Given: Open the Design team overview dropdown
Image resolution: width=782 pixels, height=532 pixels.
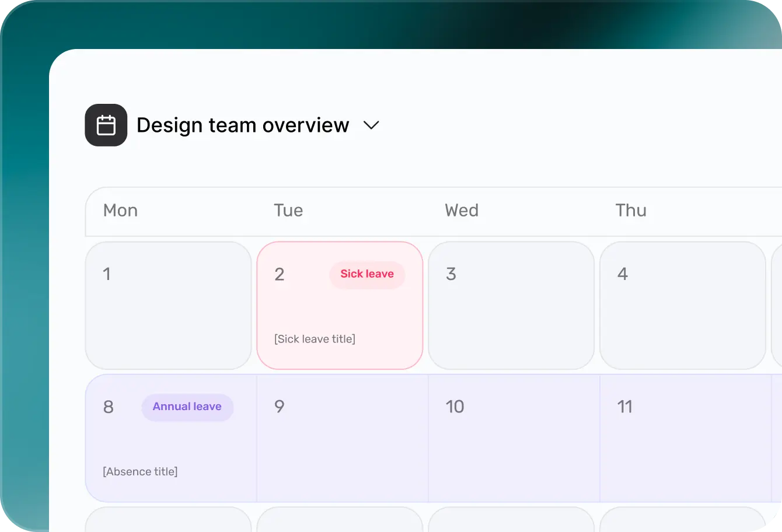Looking at the screenshot, I should tap(242, 125).
